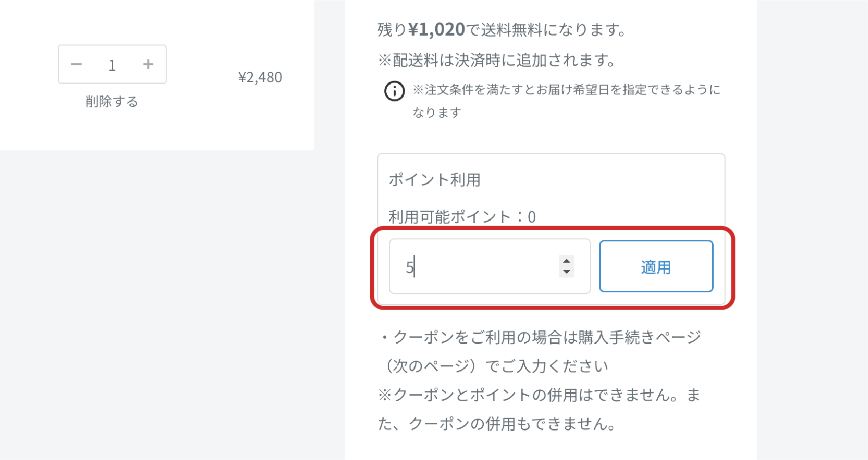868x460 pixels.
Task: Decrease item quantity with the minus icon
Action: [x=76, y=64]
